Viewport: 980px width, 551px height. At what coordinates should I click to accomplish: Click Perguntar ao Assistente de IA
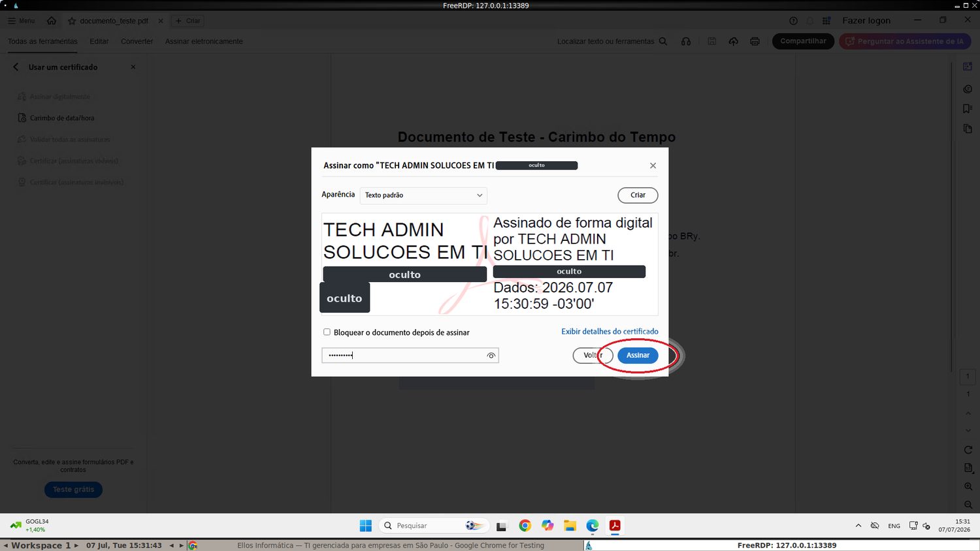tap(905, 41)
